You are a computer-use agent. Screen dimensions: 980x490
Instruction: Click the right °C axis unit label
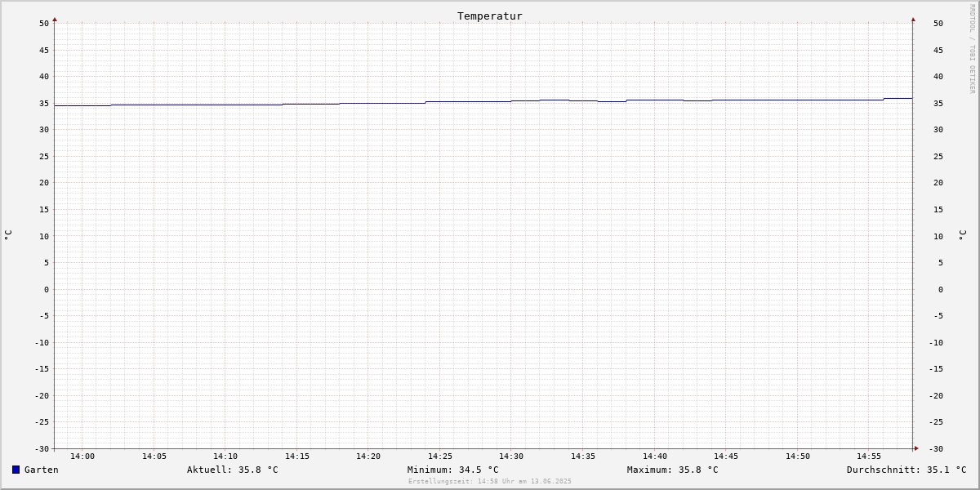[962, 235]
